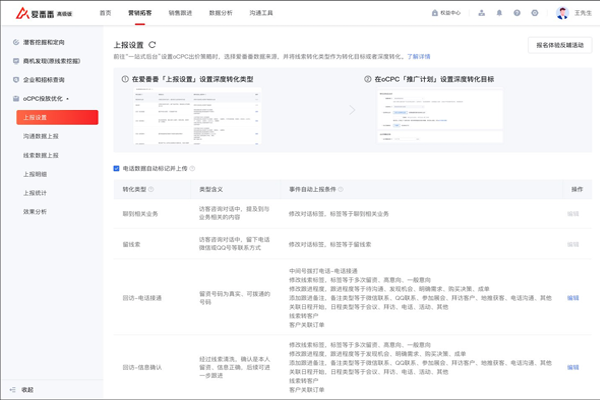The image size is (600, 400).
Task: Click the user avatar icon beside 王先生
Action: [562, 13]
